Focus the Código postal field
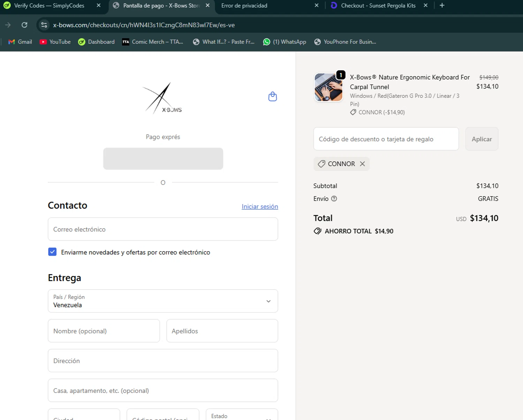 [x=163, y=414]
